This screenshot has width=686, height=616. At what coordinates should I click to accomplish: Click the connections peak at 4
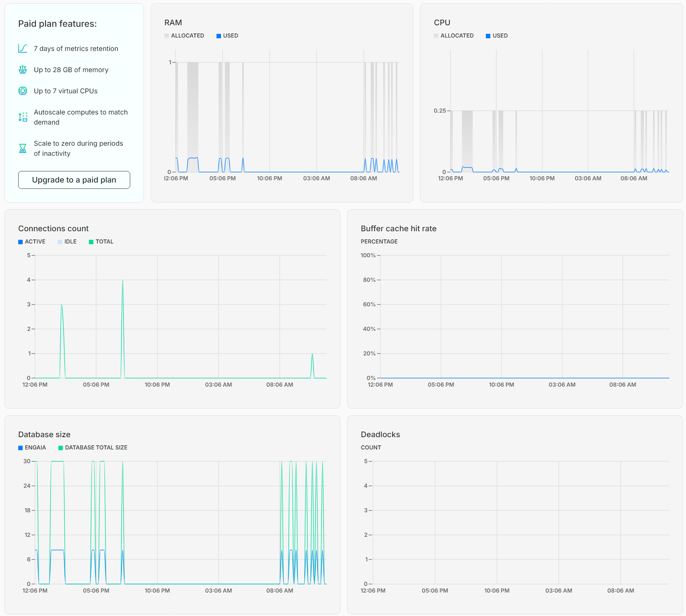(x=122, y=281)
